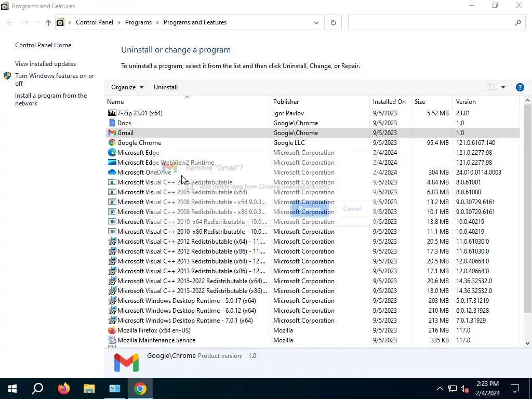Click the search magnifier in search box
The image size is (532, 399).
518,22
